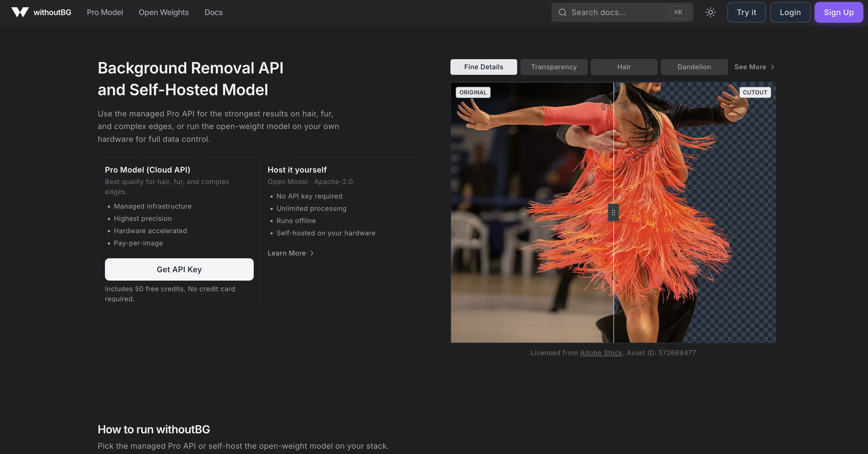Click the ⌘K shortcut badge
The height and width of the screenshot is (454, 868).
(678, 13)
